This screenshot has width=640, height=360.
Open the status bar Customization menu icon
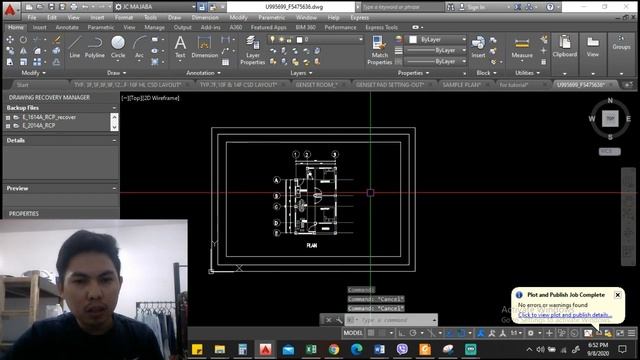point(631,333)
